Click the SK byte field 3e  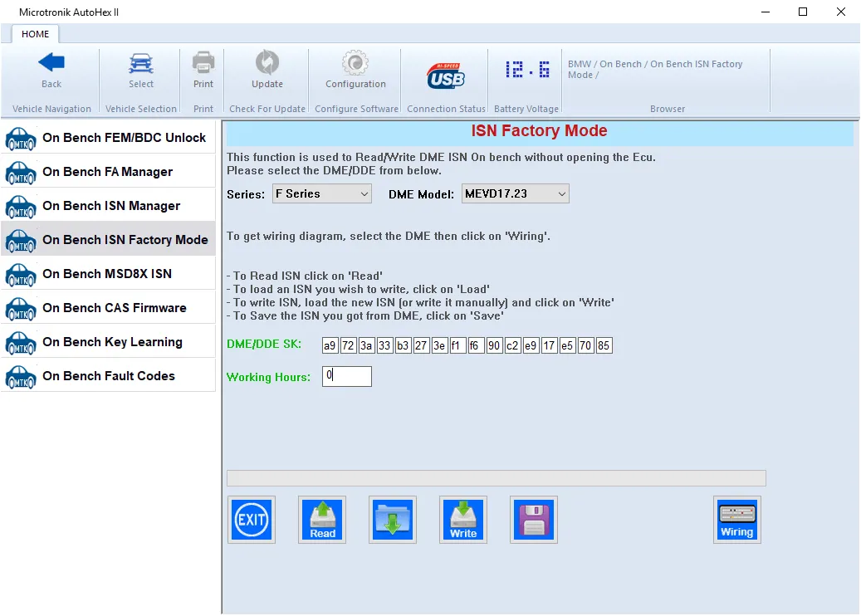coord(439,345)
